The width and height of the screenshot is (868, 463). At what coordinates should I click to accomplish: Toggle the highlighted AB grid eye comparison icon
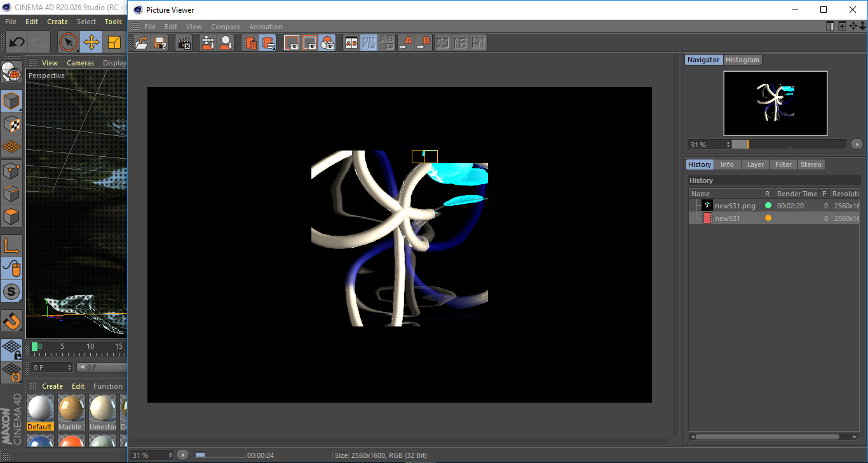[369, 43]
